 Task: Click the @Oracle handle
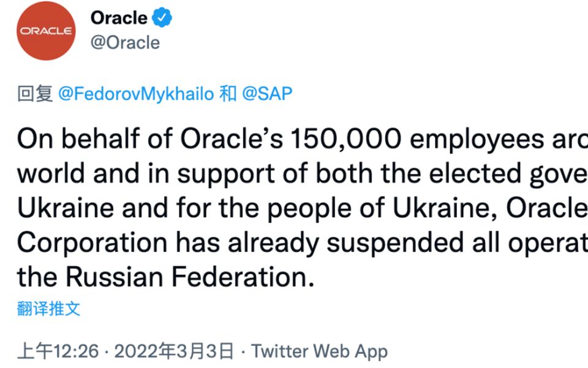click(x=125, y=43)
